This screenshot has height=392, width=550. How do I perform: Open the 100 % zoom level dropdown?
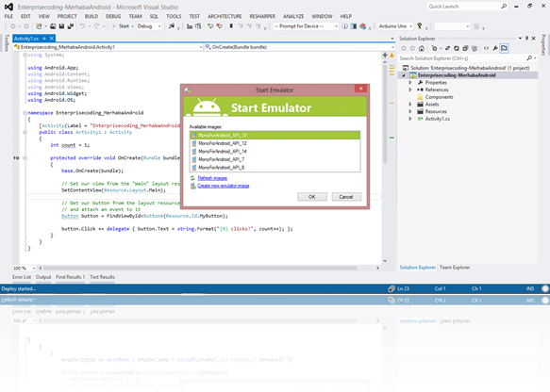pyautogui.click(x=34, y=268)
